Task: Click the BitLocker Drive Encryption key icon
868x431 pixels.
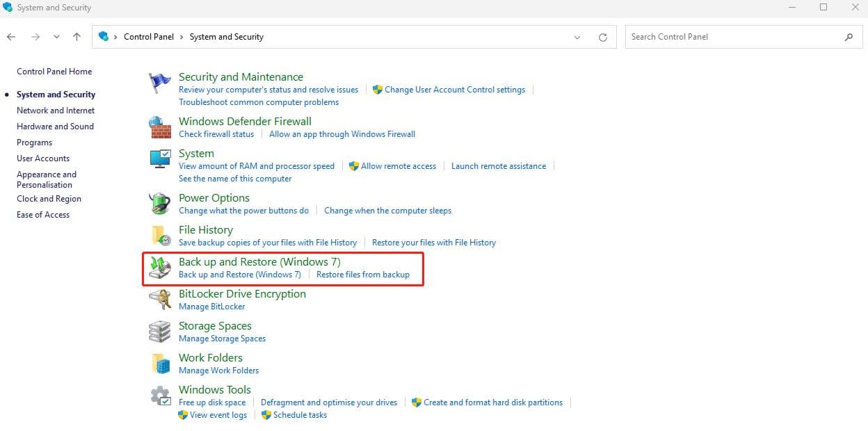Action: [x=160, y=300]
